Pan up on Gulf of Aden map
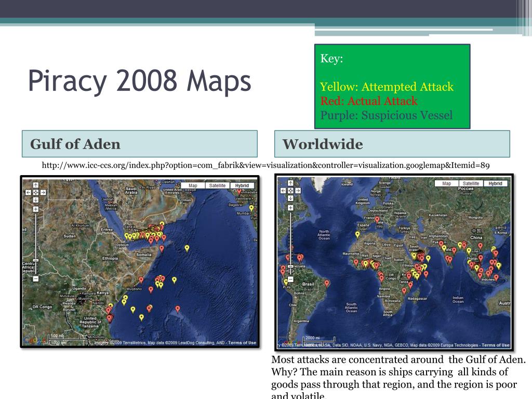The width and height of the screenshot is (532, 399). 36,185
